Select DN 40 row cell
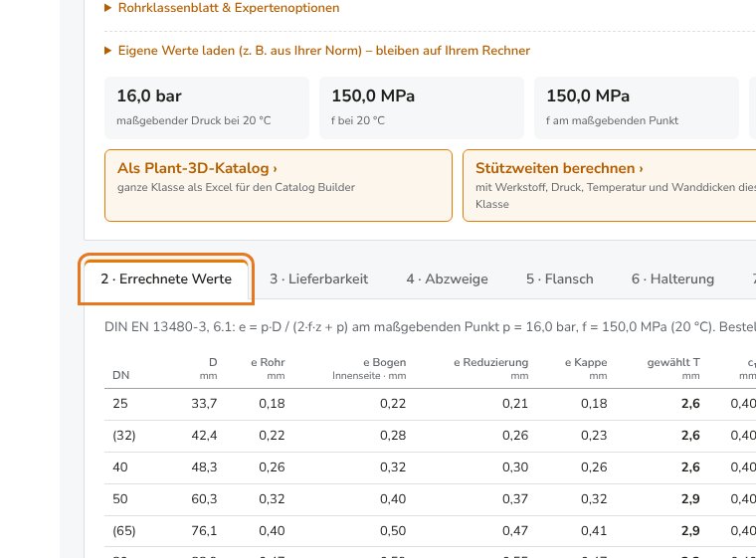This screenshot has height=558, width=756. [120, 466]
